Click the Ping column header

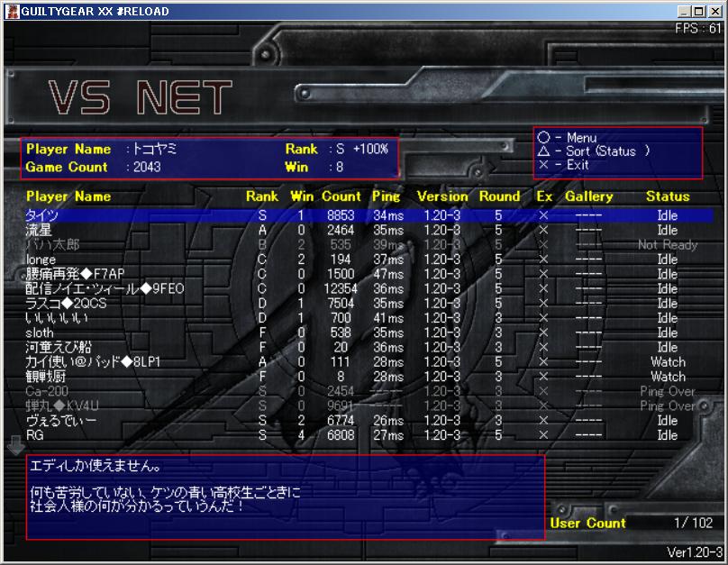click(x=386, y=196)
